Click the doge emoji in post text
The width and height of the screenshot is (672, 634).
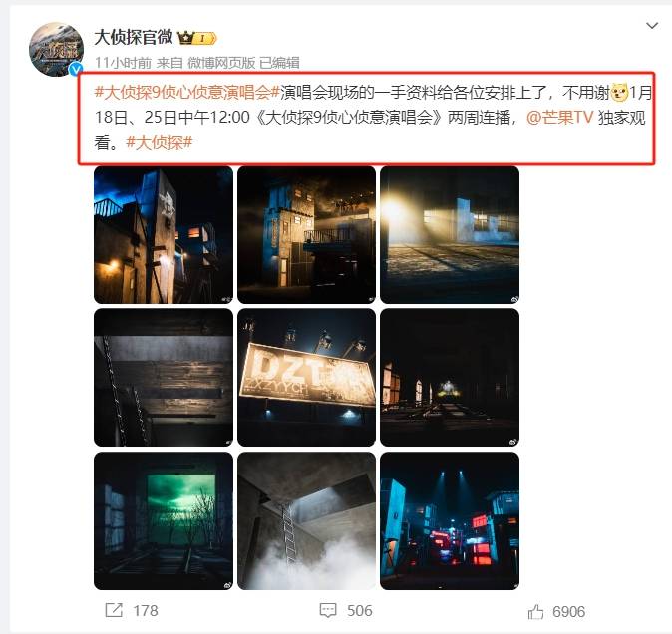(x=619, y=92)
